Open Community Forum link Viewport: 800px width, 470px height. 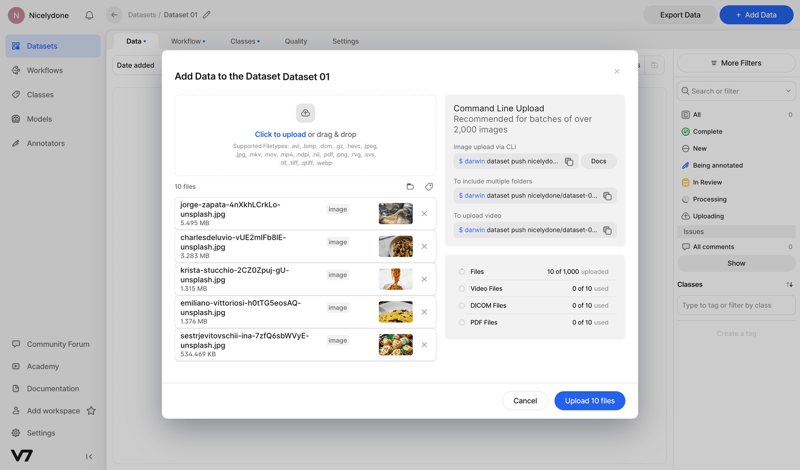click(x=51, y=344)
